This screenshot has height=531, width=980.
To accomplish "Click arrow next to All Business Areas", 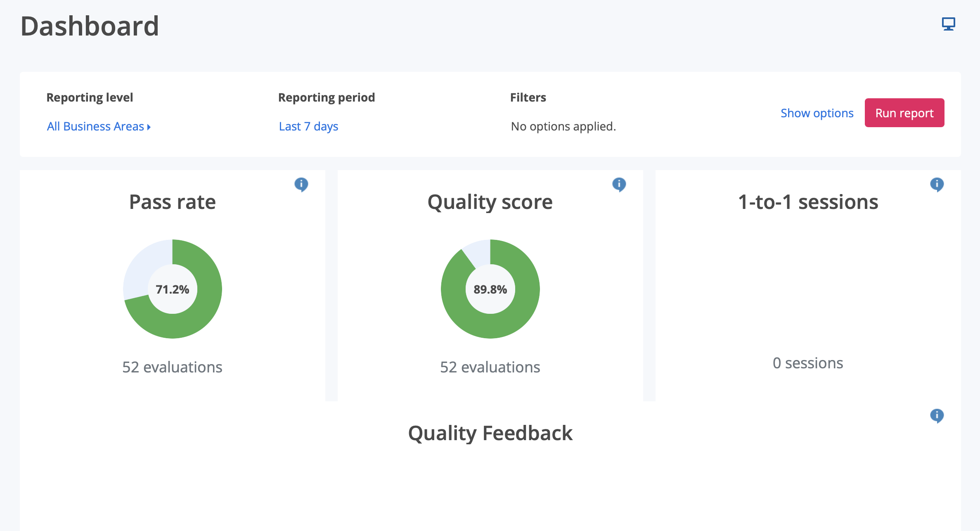I will [x=149, y=127].
